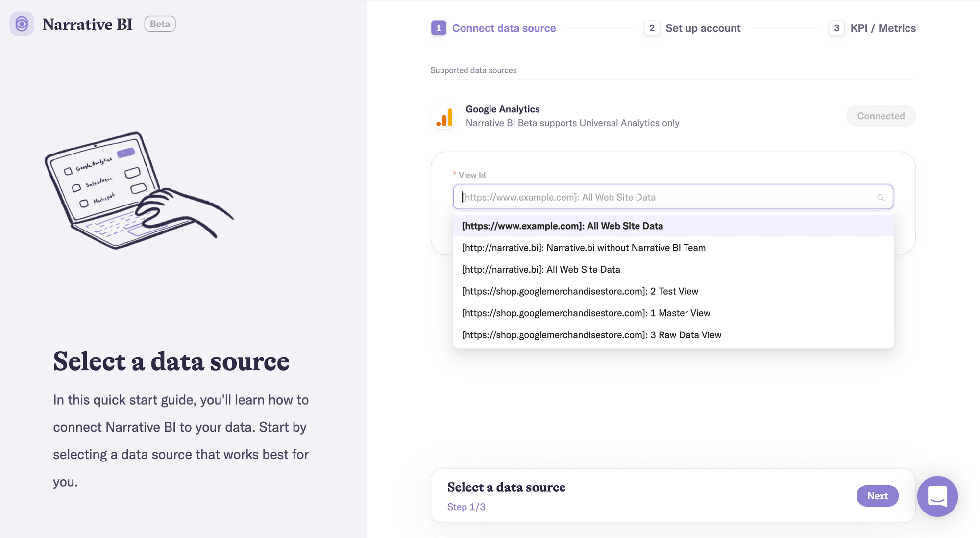Image resolution: width=980 pixels, height=538 pixels.
Task: Open the KPI / Metrics step
Action: coord(882,28)
